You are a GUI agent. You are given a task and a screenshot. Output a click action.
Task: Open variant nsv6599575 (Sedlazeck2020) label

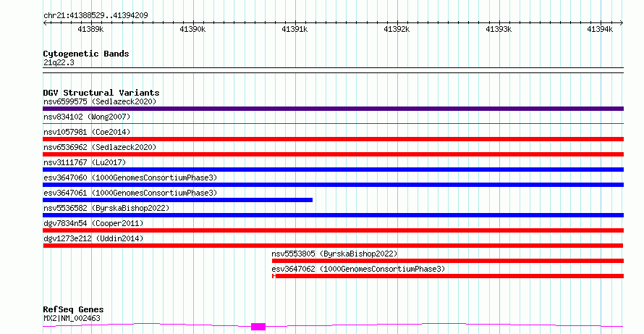click(100, 101)
